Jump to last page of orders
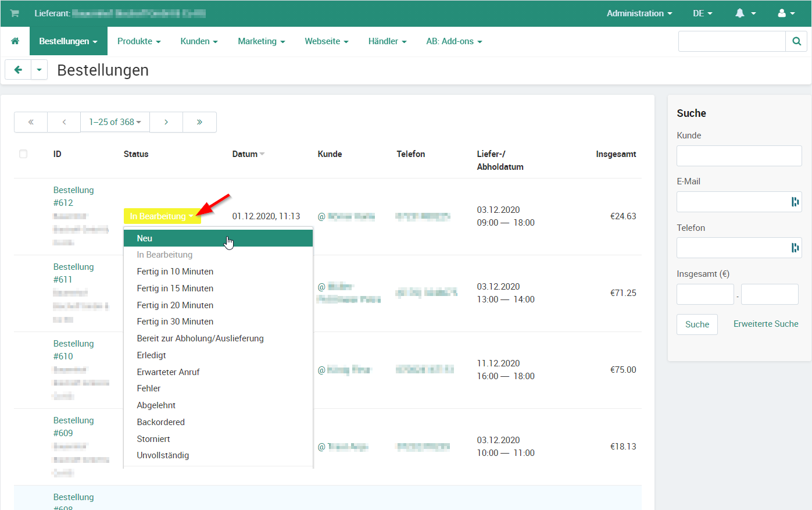The width and height of the screenshot is (812, 510). (x=199, y=122)
